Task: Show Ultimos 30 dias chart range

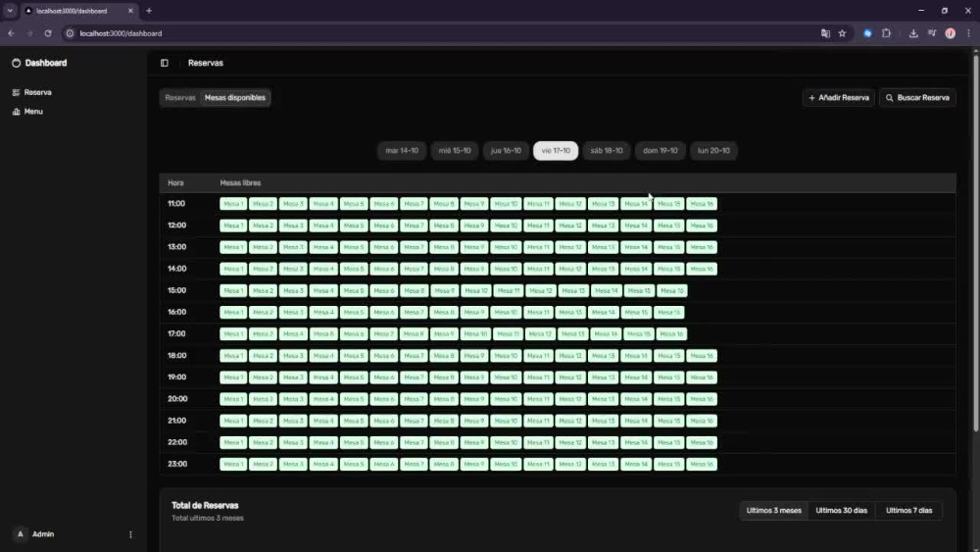Action: pos(841,511)
